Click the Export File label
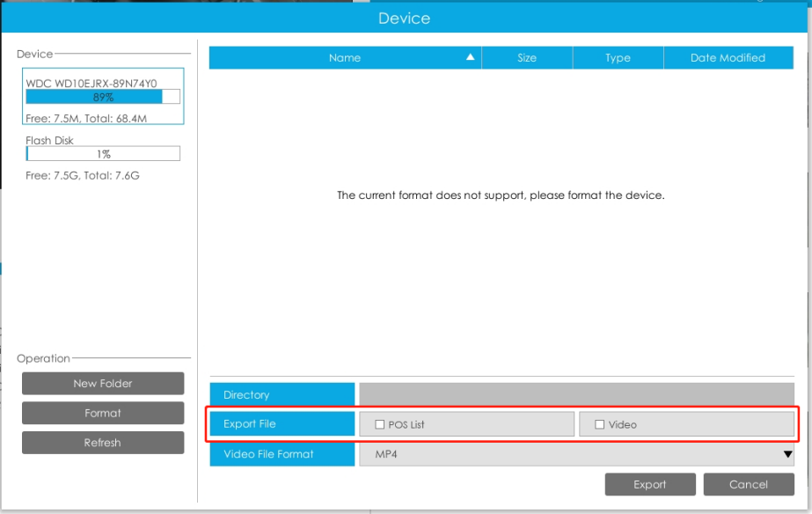Image resolution: width=812 pixels, height=514 pixels. 282,424
